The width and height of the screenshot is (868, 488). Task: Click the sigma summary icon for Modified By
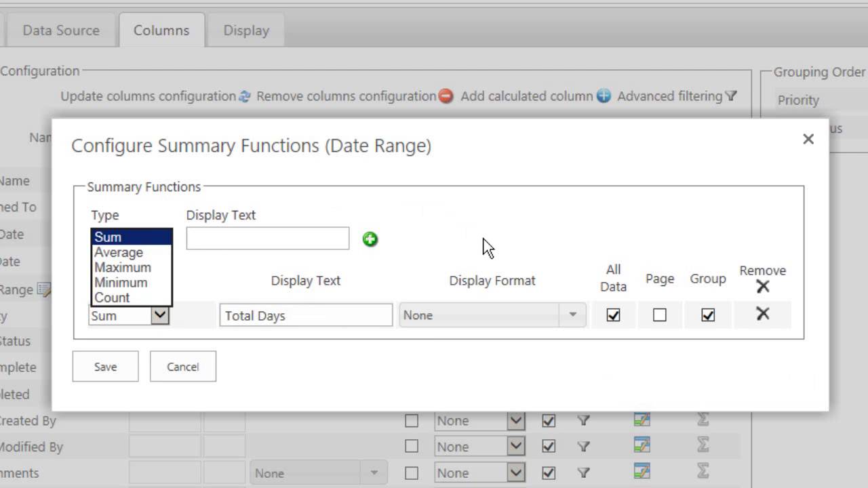click(x=703, y=445)
